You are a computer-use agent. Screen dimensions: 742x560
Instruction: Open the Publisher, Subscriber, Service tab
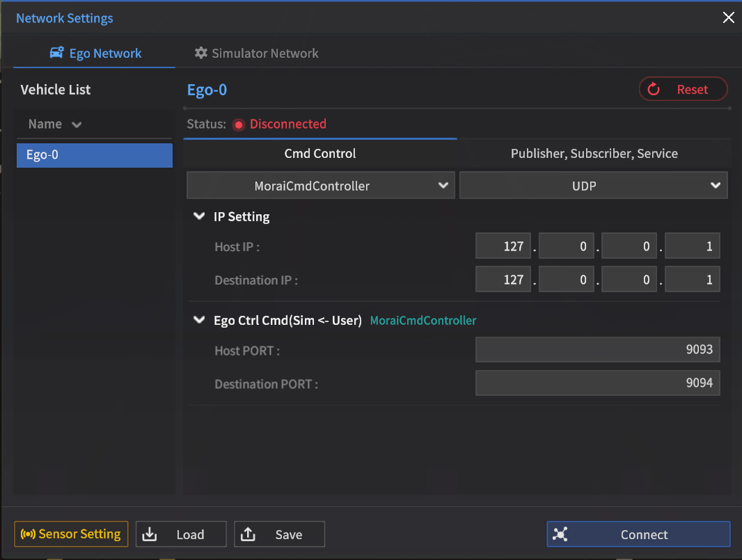point(594,154)
